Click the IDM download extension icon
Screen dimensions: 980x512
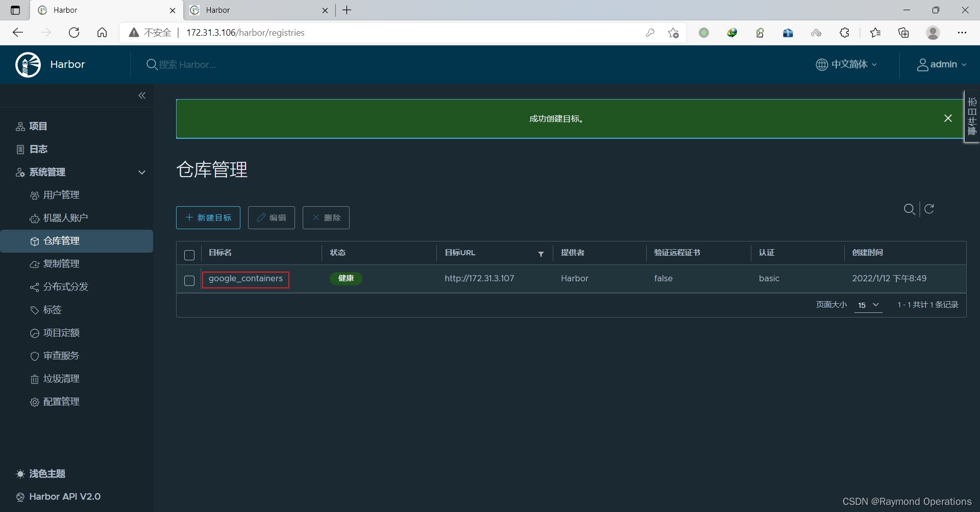(x=732, y=33)
